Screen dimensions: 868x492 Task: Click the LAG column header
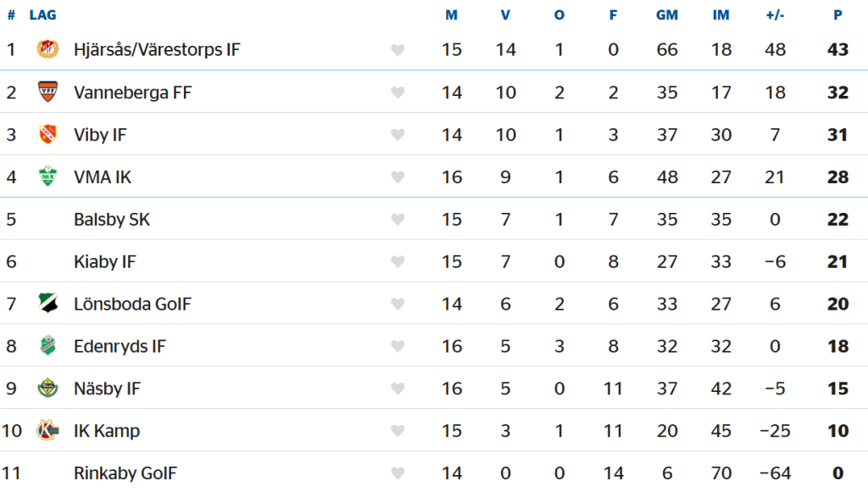pos(42,15)
